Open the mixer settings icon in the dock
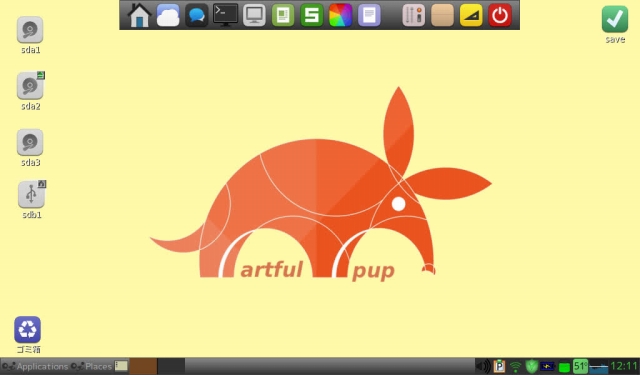 413,16
